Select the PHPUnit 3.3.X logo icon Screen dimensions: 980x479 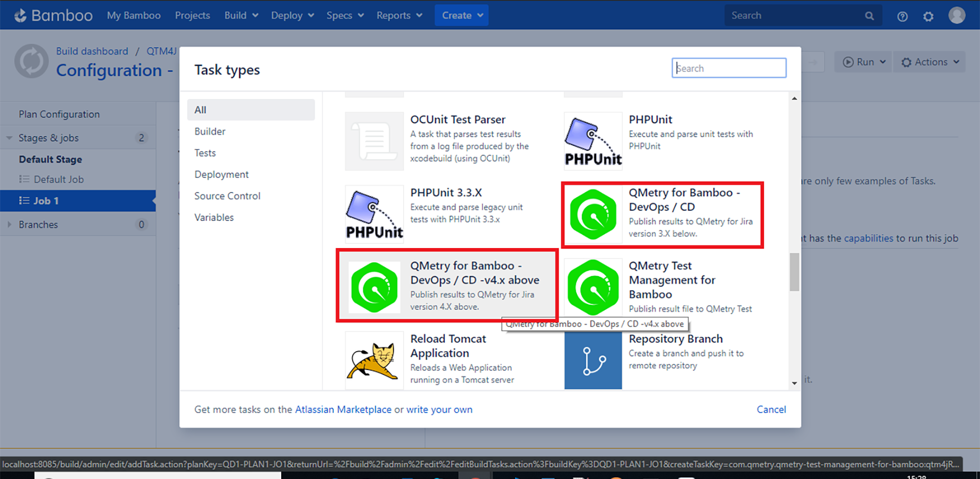374,214
